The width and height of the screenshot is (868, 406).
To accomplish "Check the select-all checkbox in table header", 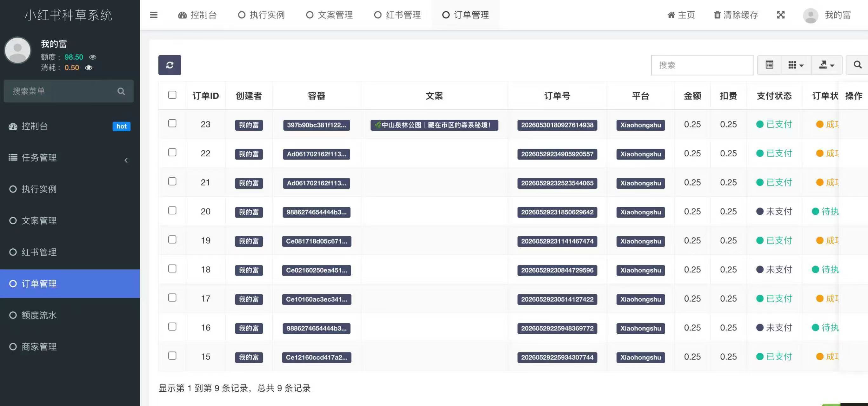I will (172, 95).
